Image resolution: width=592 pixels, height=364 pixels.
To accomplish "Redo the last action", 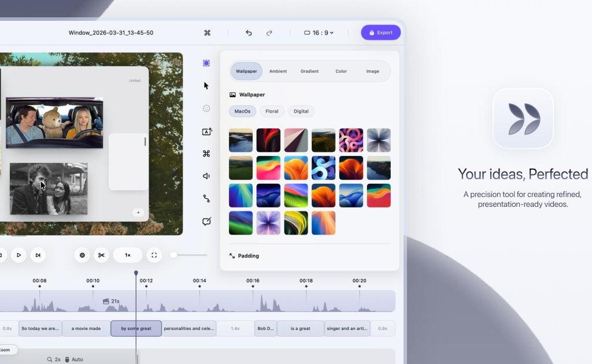I will pyautogui.click(x=269, y=33).
